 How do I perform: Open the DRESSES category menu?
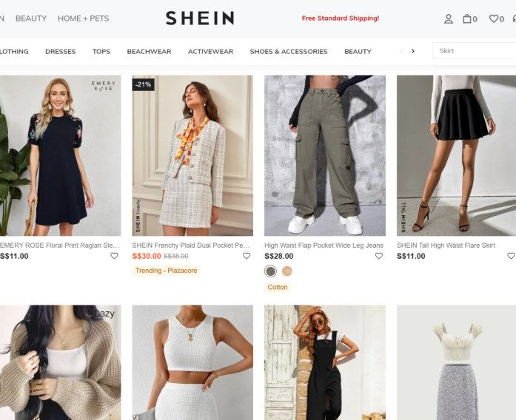tap(61, 52)
